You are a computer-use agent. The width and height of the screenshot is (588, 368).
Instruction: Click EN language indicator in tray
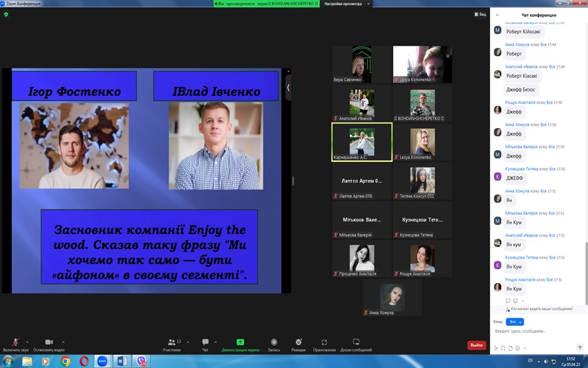[x=530, y=360]
